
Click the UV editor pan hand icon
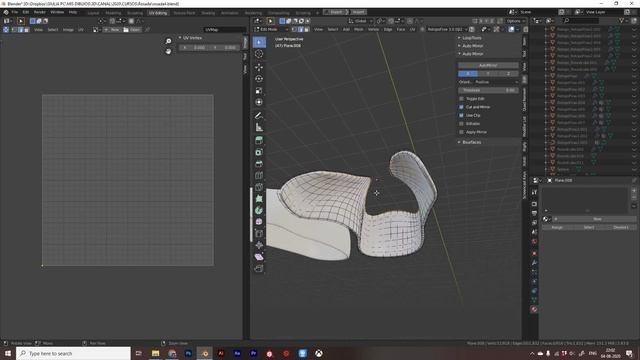(x=168, y=51)
